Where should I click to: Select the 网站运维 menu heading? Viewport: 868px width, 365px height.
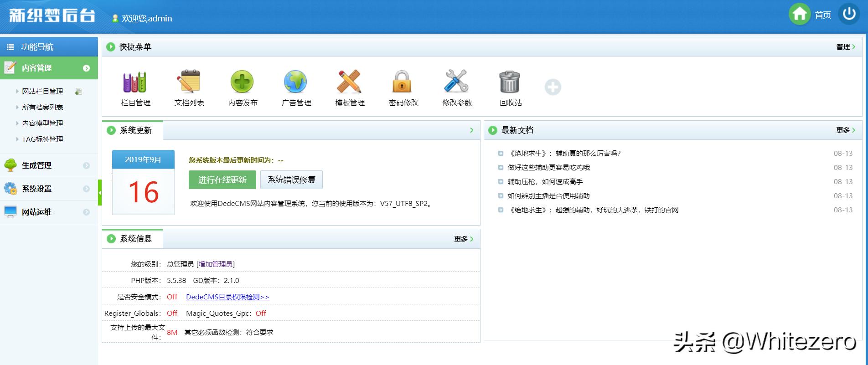pyautogui.click(x=36, y=212)
